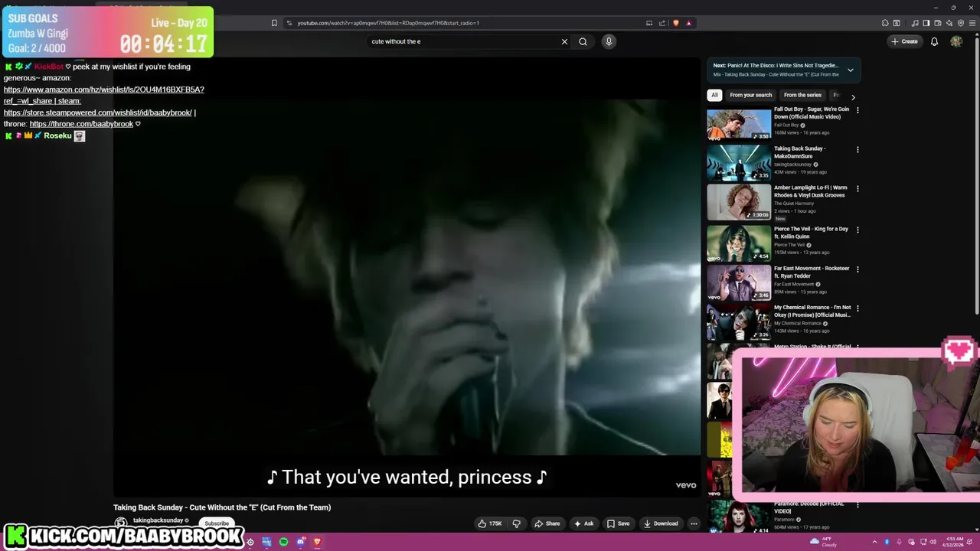Share page using address bar share icon
This screenshot has height=551, width=980.
662,23
